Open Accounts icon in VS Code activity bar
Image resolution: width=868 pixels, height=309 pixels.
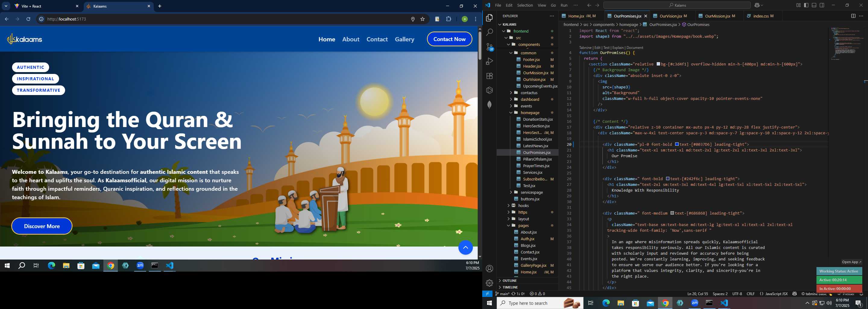pyautogui.click(x=489, y=269)
